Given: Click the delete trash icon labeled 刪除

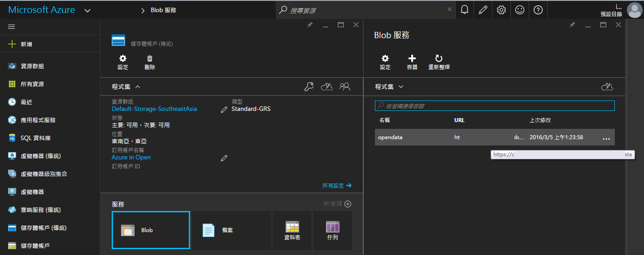Looking at the screenshot, I should (150, 62).
